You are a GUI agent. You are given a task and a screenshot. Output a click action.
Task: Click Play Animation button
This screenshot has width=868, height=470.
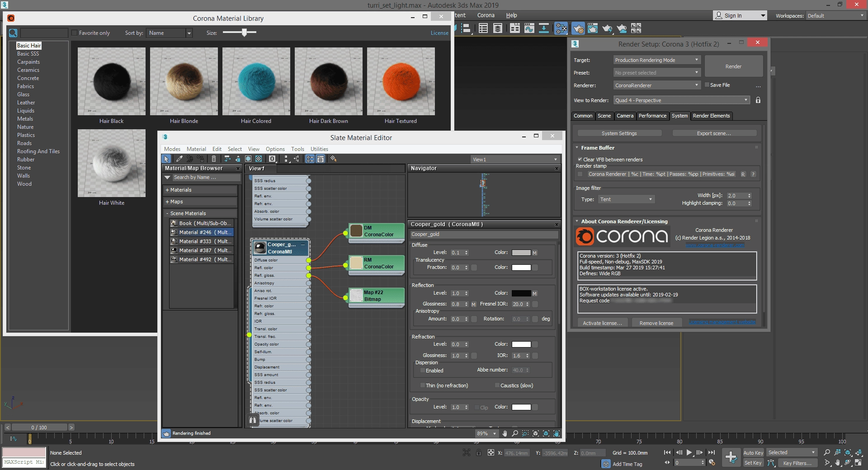pos(689,452)
